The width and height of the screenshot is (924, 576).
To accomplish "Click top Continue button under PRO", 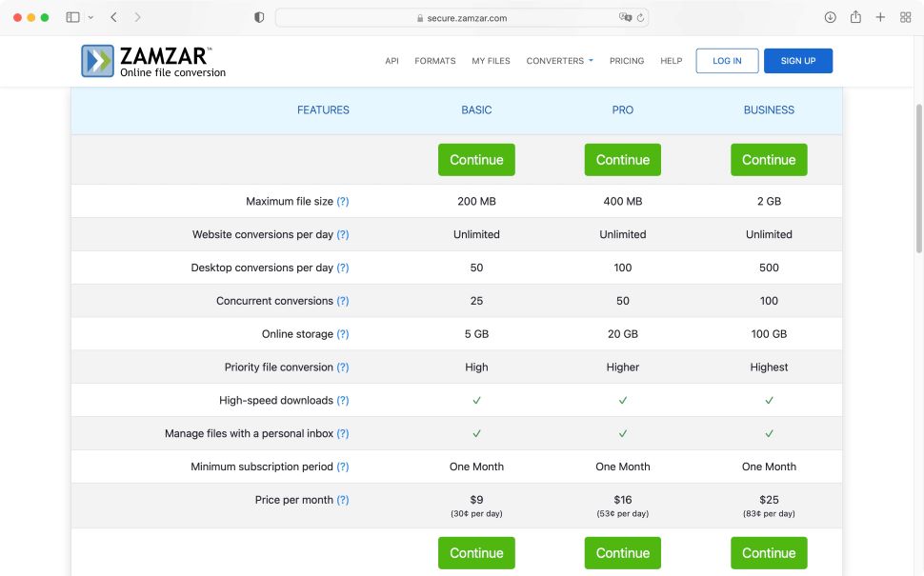I will coord(622,160).
